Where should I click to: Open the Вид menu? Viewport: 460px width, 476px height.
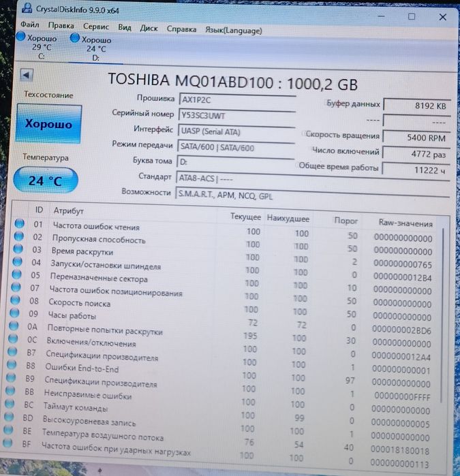pos(125,28)
